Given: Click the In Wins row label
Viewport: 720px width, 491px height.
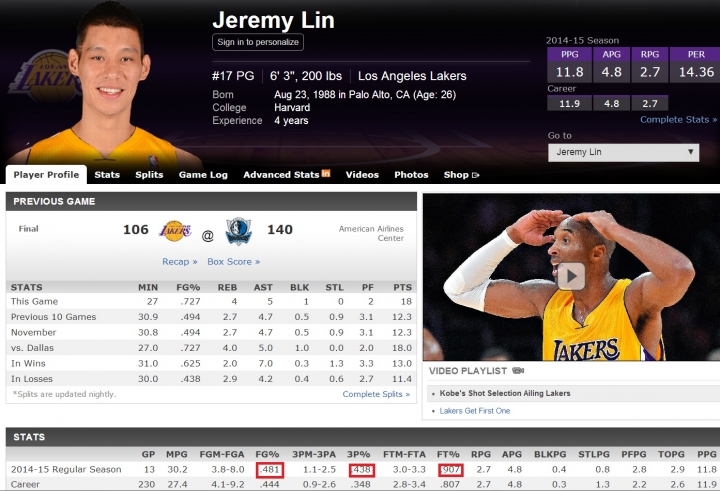Looking at the screenshot, I should (x=28, y=363).
